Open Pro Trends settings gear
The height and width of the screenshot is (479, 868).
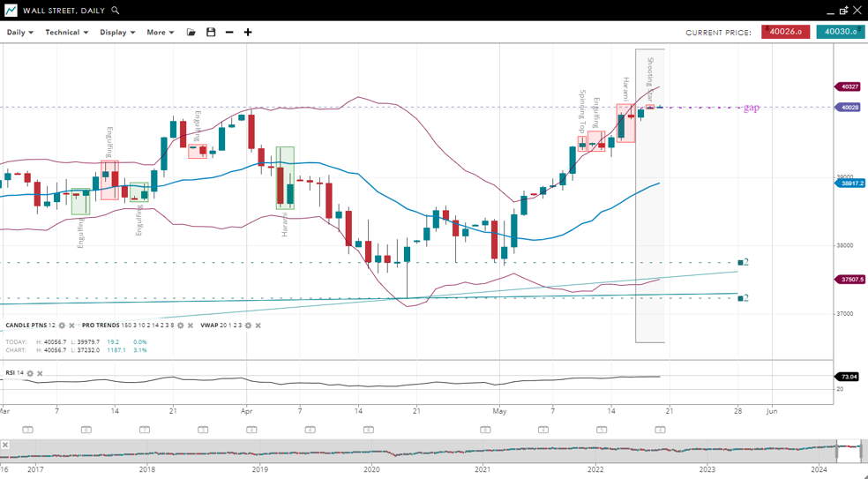click(181, 326)
